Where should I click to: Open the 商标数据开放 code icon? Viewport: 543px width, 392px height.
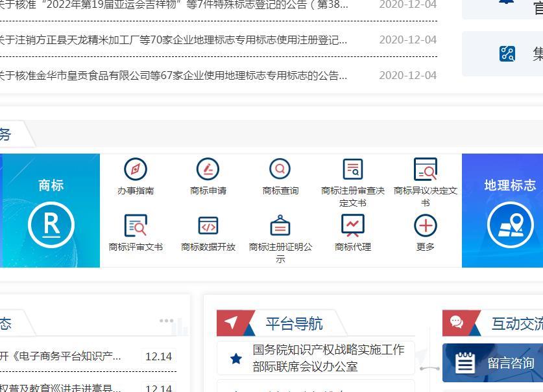coord(208,225)
